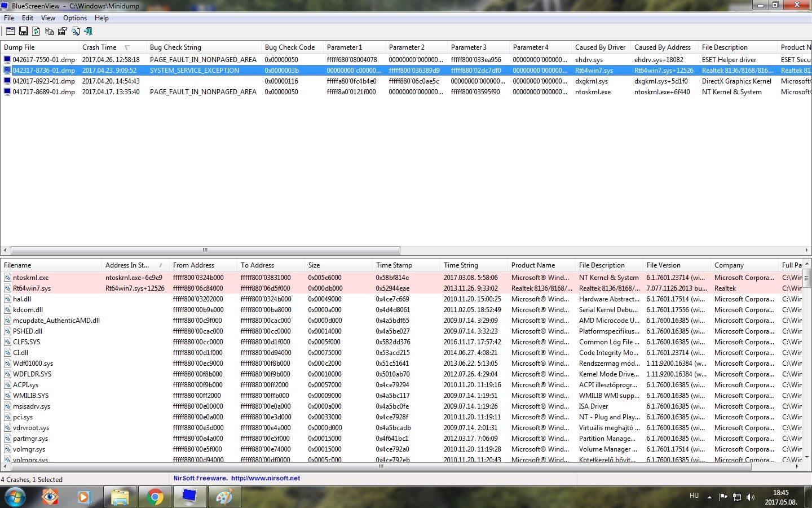This screenshot has width=812, height=508.
Task: Click the Properties toolbar icon
Action: 62,32
